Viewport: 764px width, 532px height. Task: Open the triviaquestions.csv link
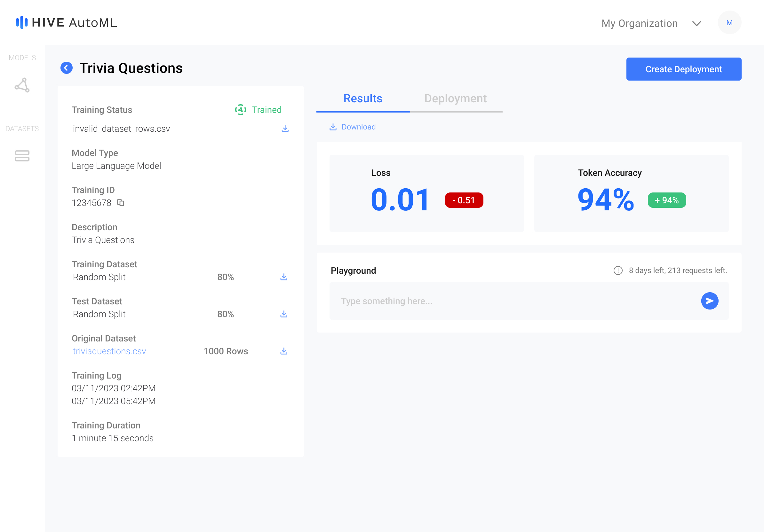pyautogui.click(x=109, y=351)
